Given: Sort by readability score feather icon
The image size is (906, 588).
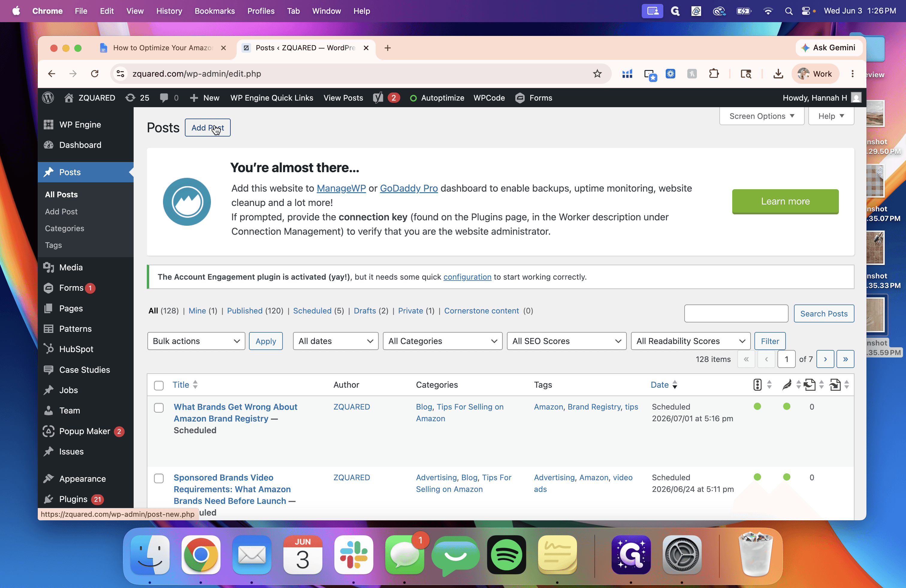Looking at the screenshot, I should [786, 384].
